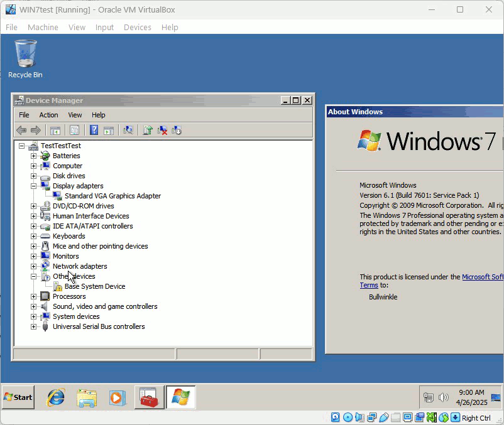Click VirtualBox network adapters indicator

pyautogui.click(x=372, y=417)
